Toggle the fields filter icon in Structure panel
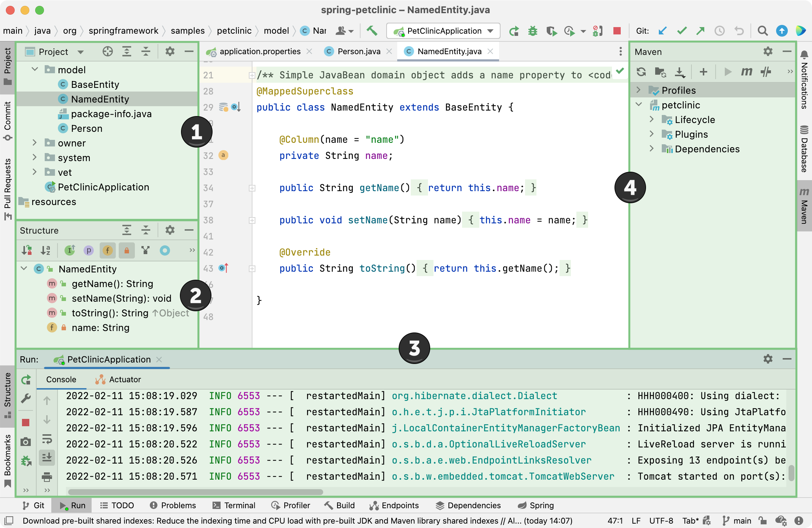 point(107,250)
